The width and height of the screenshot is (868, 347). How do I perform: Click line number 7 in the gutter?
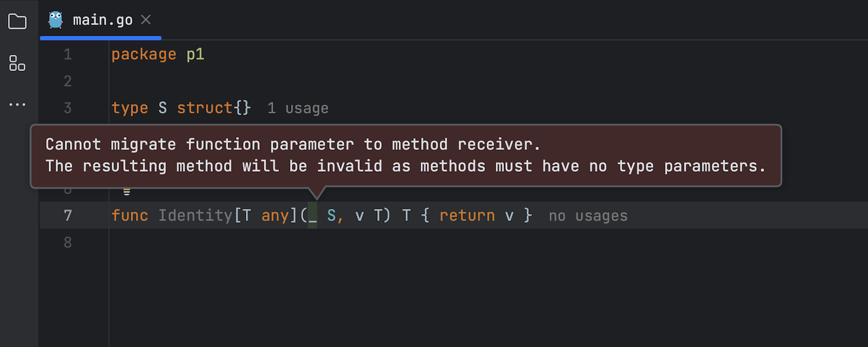pos(68,216)
